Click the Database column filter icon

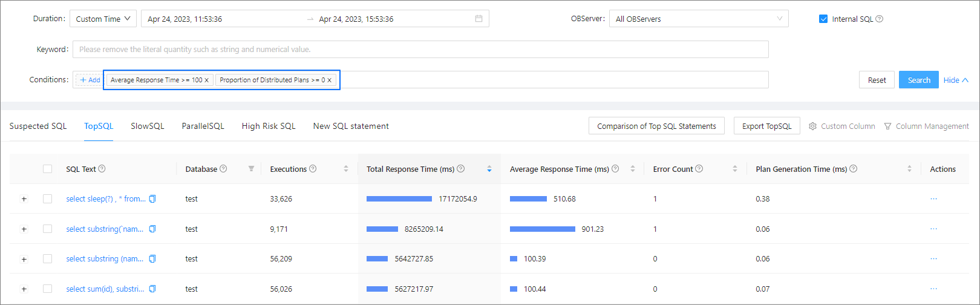pyautogui.click(x=251, y=169)
